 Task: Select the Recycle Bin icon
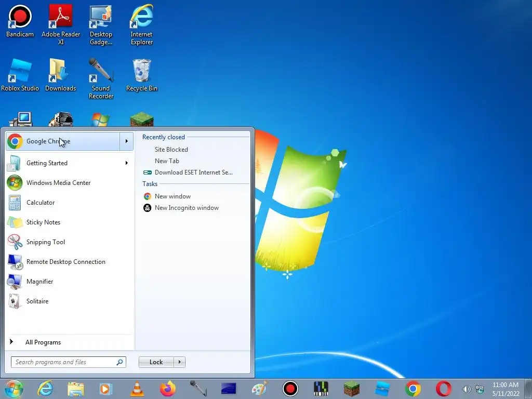[141, 75]
